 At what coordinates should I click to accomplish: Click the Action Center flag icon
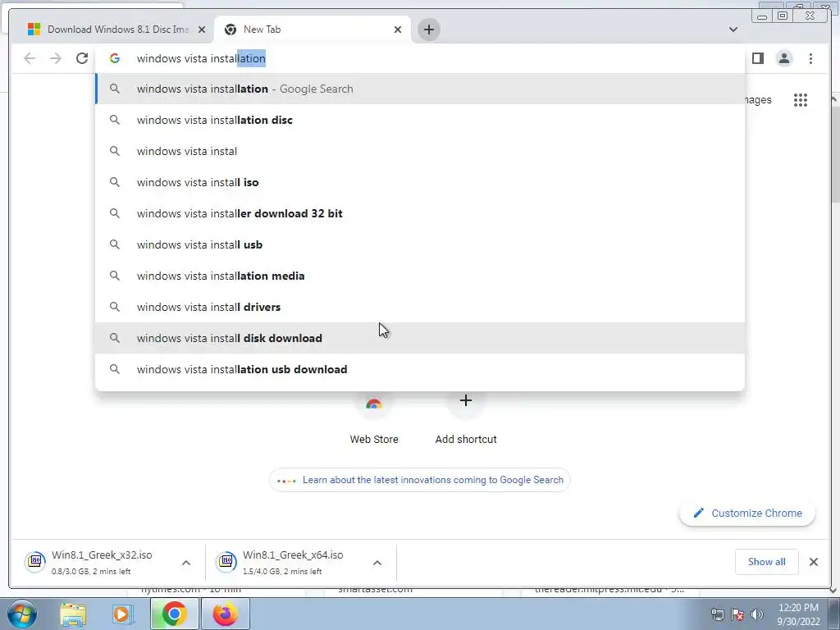pos(737,614)
